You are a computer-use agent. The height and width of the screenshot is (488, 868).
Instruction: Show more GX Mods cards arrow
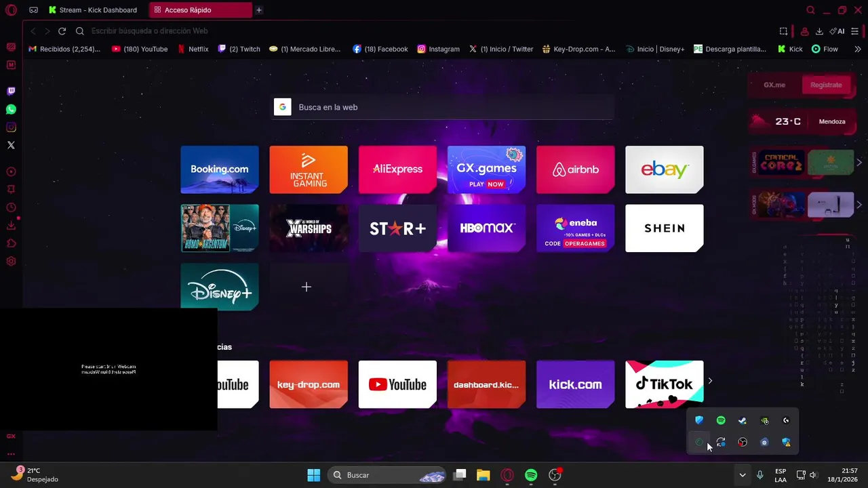[859, 205]
